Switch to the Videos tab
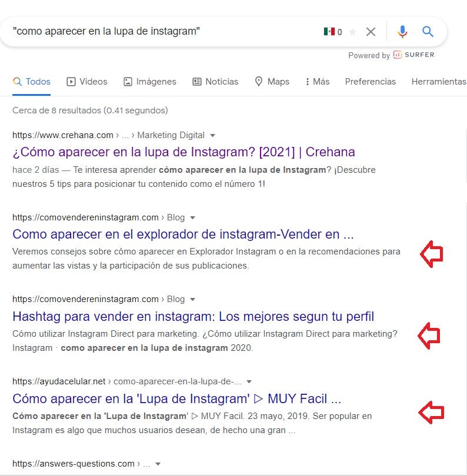This screenshot has height=476, width=467. (x=87, y=82)
